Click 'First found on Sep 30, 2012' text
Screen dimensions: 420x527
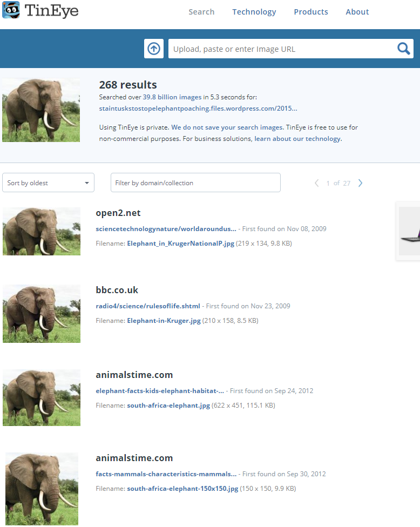(x=284, y=474)
